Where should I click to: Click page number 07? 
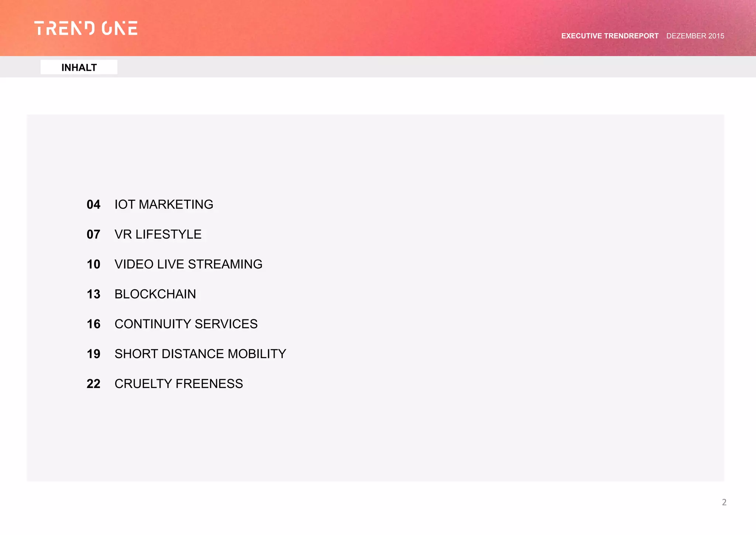[x=93, y=234]
